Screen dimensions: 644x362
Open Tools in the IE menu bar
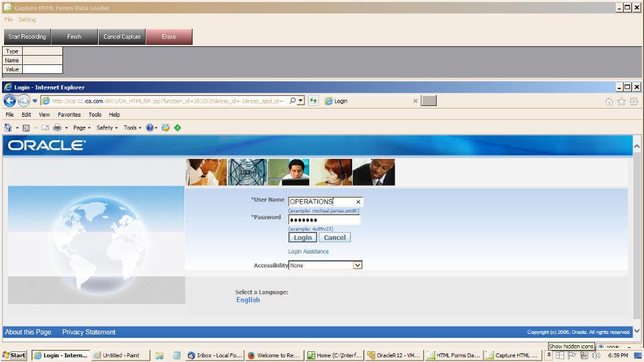pos(95,115)
